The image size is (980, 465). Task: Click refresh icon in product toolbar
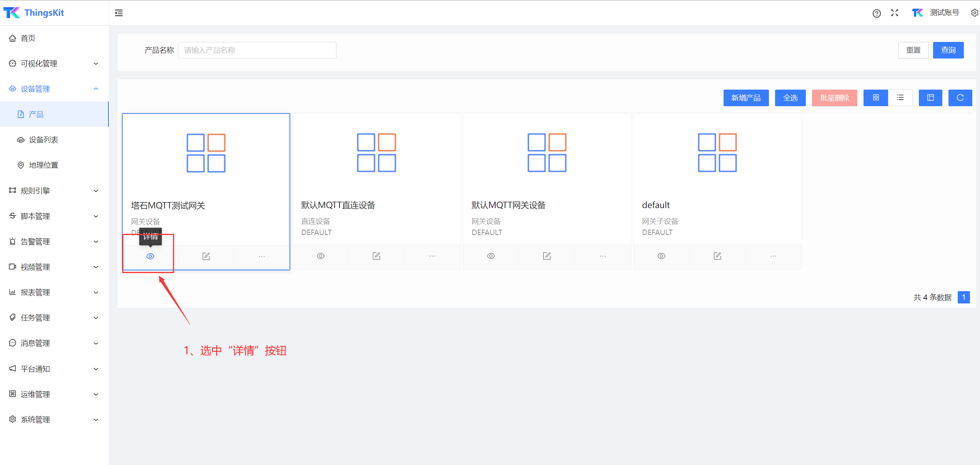point(960,98)
